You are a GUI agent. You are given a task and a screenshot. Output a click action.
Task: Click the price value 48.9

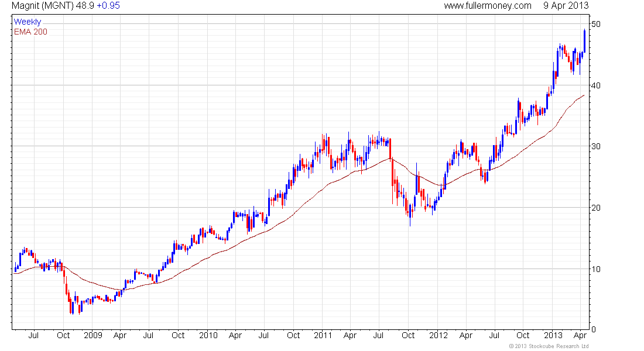tap(85, 6)
